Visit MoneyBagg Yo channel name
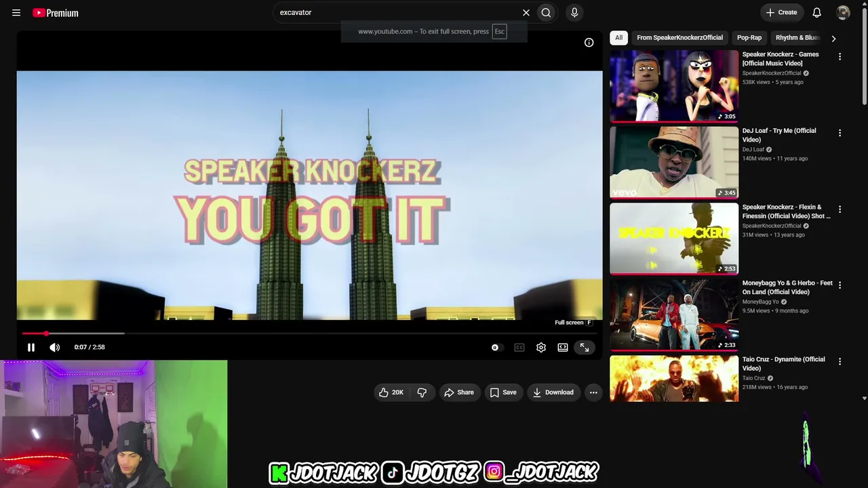The width and height of the screenshot is (868, 488). point(760,302)
